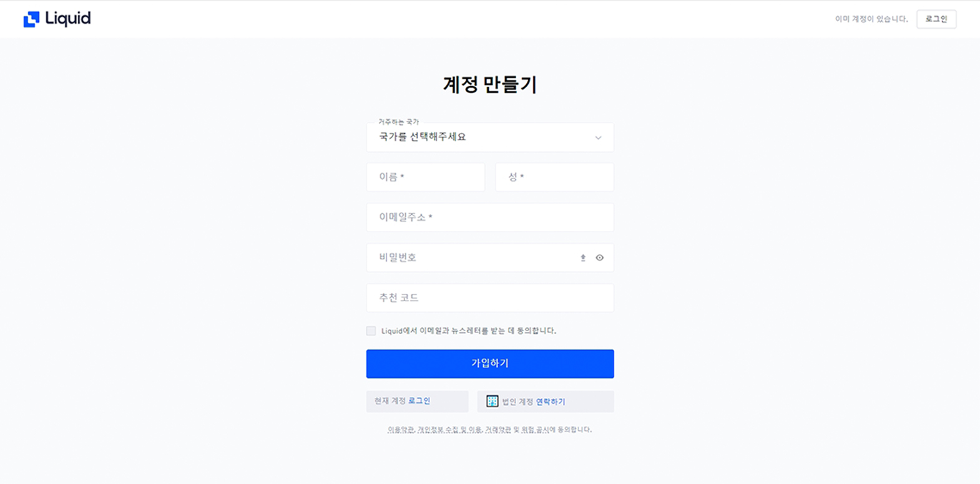Toggle password visibility eye icon

tap(599, 258)
